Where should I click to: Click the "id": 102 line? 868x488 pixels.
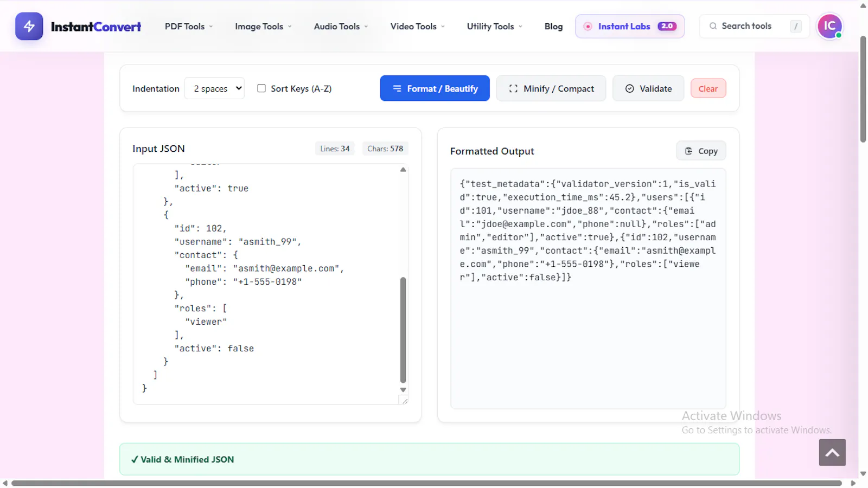click(200, 228)
